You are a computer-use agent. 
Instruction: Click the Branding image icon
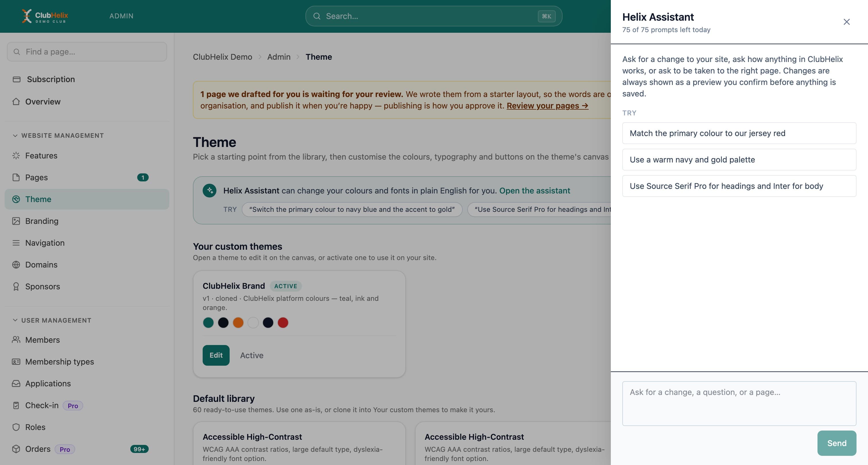(x=16, y=221)
